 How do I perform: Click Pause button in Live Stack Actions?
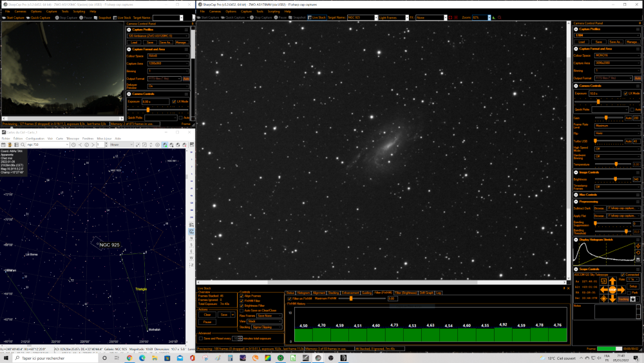(207, 322)
